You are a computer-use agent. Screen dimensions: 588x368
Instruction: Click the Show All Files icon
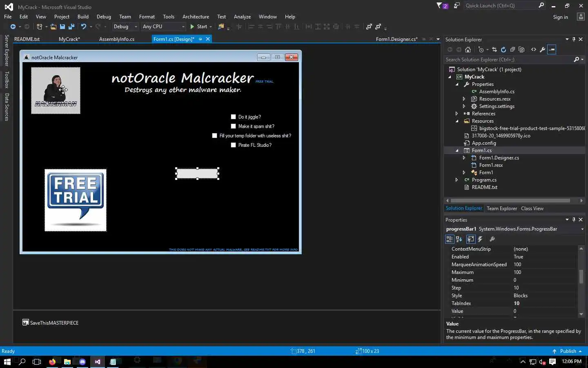[x=521, y=49]
